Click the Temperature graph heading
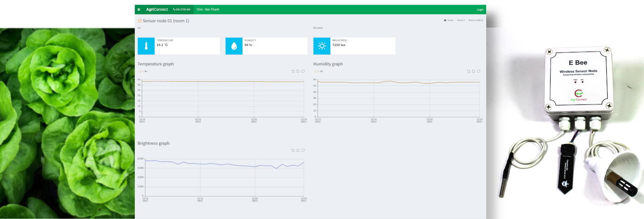Viewport: 644px width, 219px height. tap(155, 64)
